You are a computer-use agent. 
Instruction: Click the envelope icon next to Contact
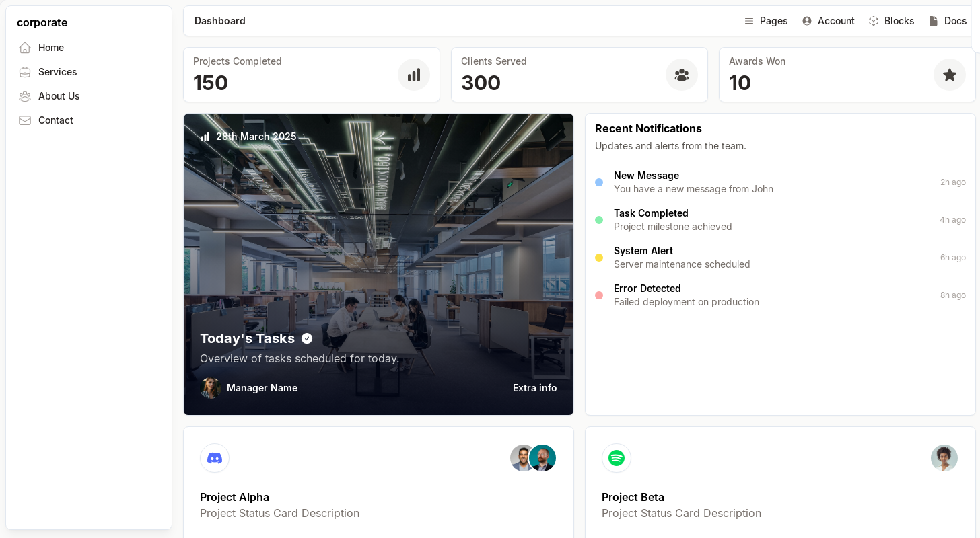tap(25, 120)
